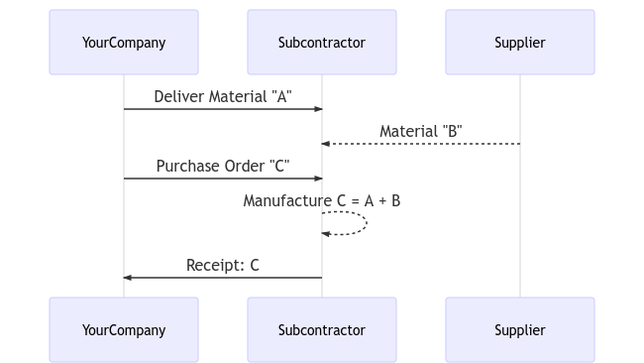This screenshot has width=644, height=363.
Task: Click the Purchase Order "C" message label
Action: tap(223, 166)
